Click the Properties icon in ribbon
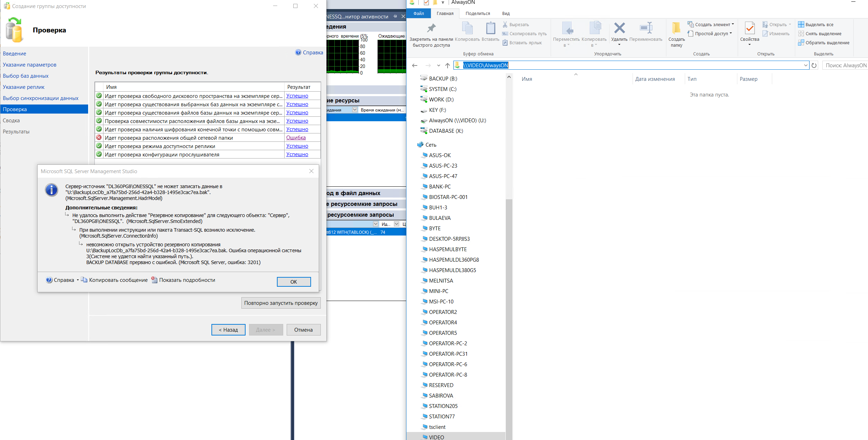 point(749,29)
